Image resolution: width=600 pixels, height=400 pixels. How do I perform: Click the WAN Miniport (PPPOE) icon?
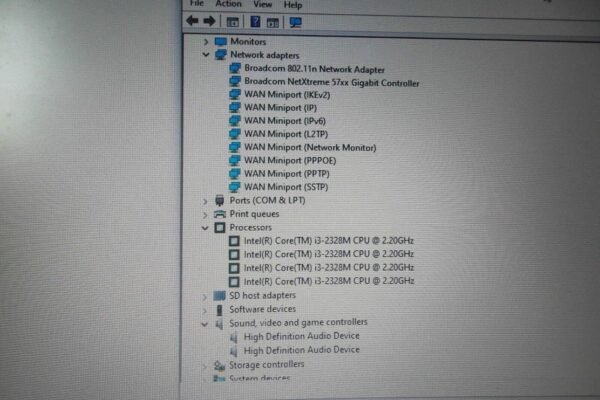click(234, 160)
